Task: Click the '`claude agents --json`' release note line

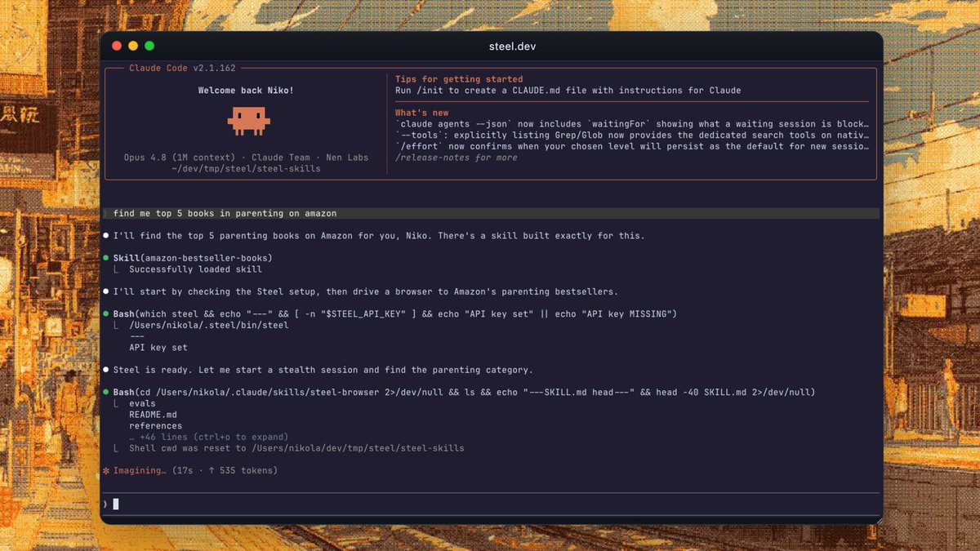Action: point(632,124)
